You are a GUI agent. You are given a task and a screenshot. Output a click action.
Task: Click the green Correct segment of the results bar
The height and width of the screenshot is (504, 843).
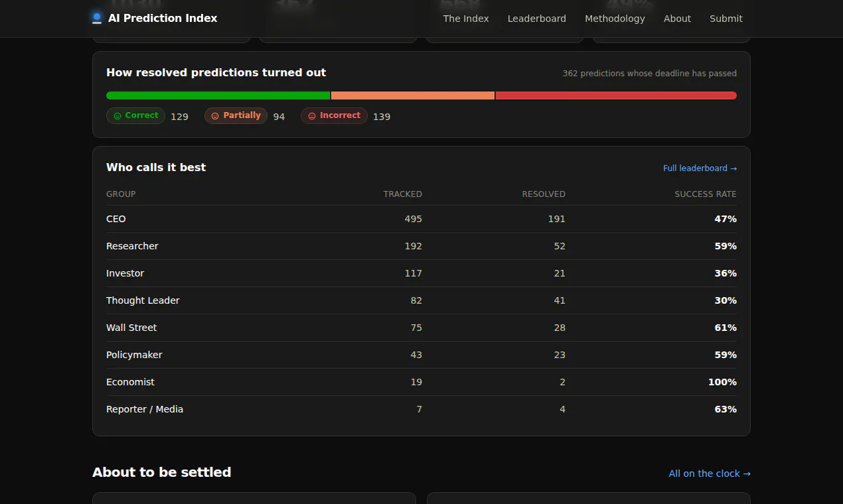pyautogui.click(x=218, y=95)
